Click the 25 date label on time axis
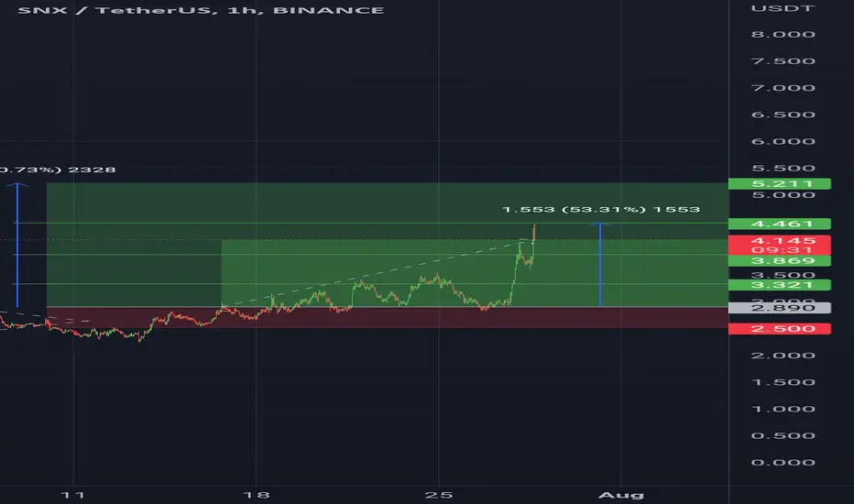Screen dimensions: 854x504 [x=439, y=495]
